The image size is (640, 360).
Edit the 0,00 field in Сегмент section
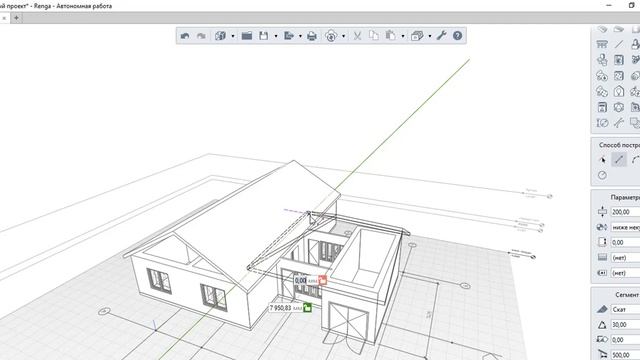click(x=625, y=340)
